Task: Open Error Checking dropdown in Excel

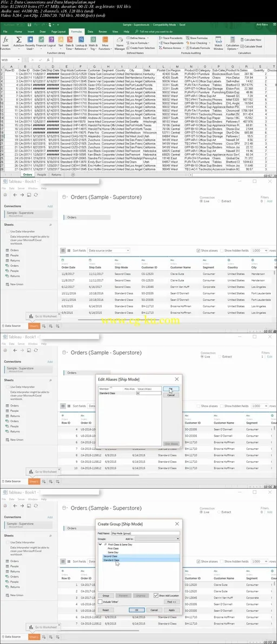Action: [x=197, y=43]
